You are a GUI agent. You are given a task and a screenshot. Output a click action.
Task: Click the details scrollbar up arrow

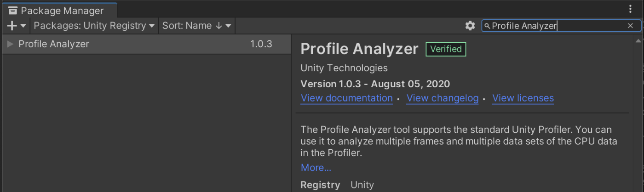click(x=638, y=41)
